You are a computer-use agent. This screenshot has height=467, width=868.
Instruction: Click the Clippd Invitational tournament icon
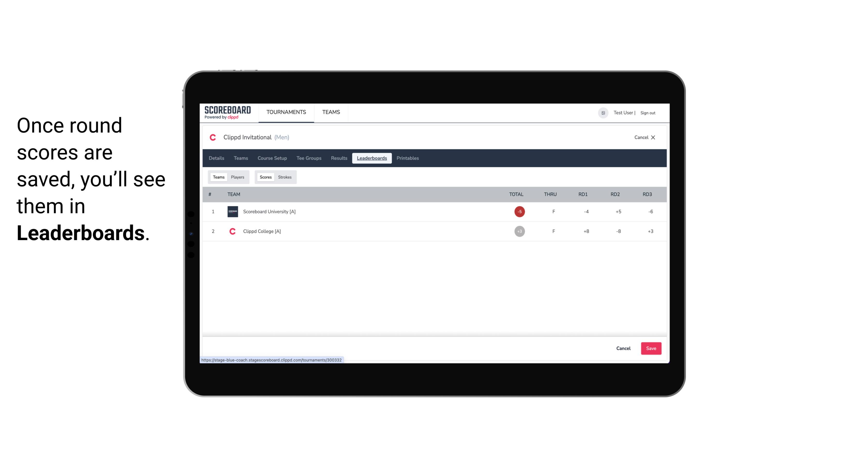point(213,138)
